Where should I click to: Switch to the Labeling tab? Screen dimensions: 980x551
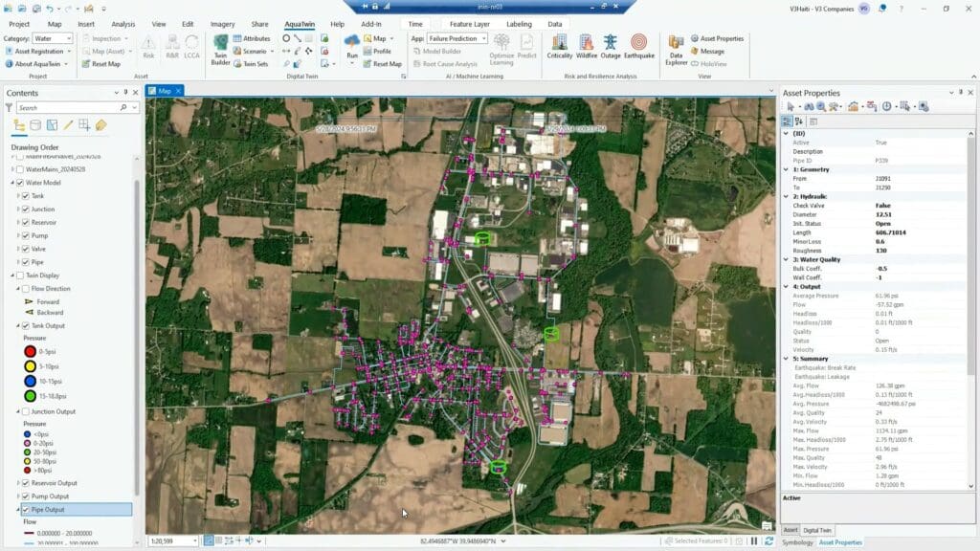coord(519,24)
